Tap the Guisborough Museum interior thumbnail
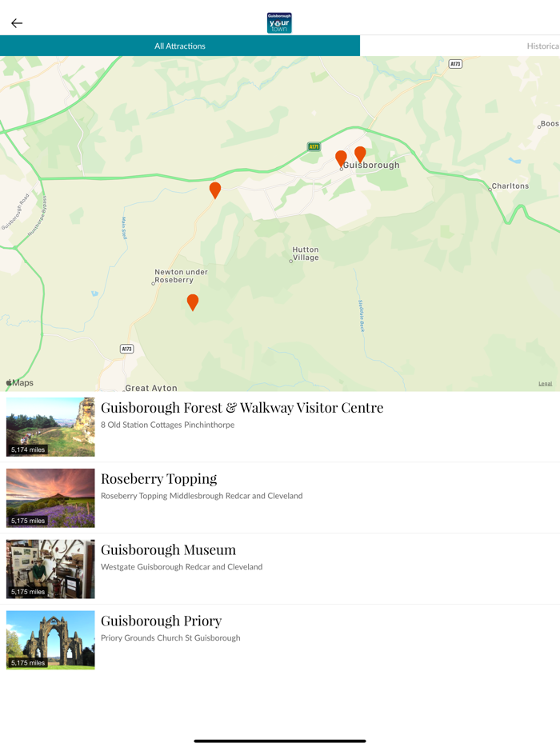Image resolution: width=560 pixels, height=747 pixels. click(x=50, y=569)
